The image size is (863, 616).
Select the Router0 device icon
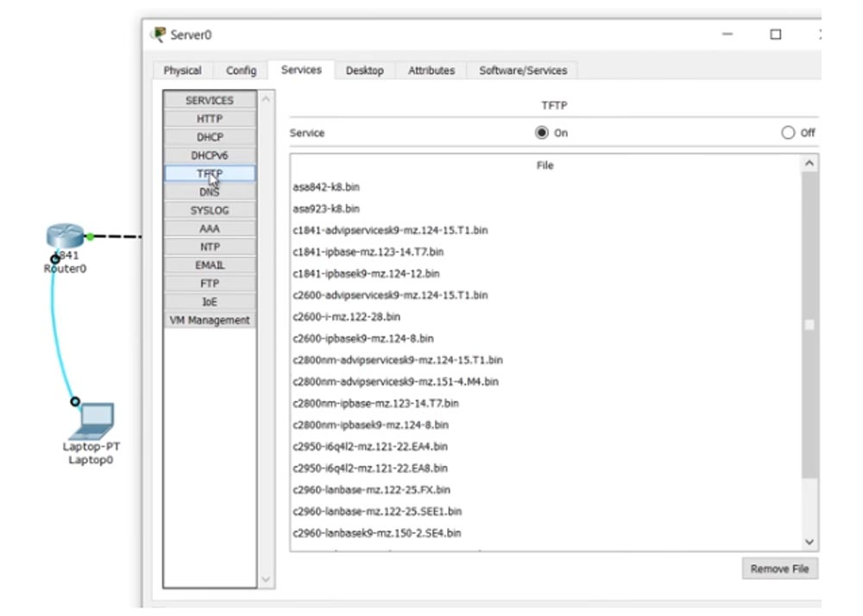coord(62,236)
